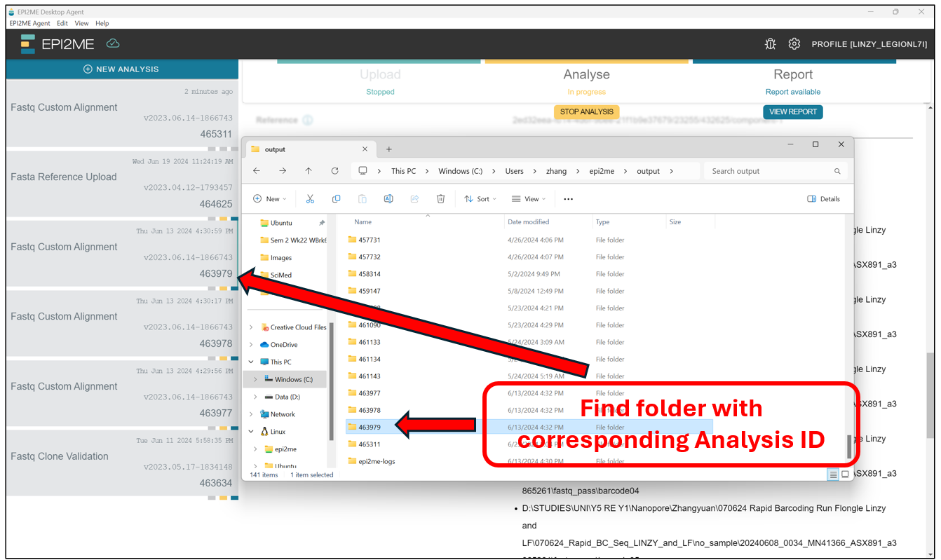Image resolution: width=941 pixels, height=560 pixels.
Task: Click the Share icon in Explorer toolbar
Action: [414, 199]
